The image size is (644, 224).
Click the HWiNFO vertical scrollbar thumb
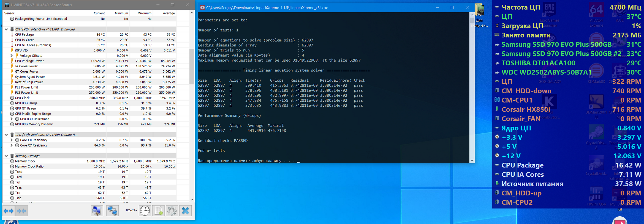point(192,66)
